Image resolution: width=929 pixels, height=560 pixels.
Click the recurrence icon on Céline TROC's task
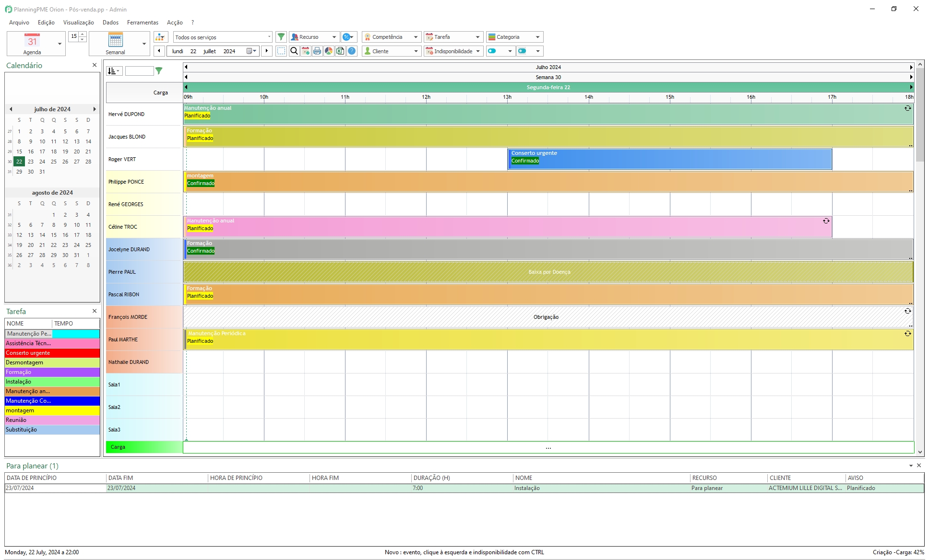click(x=826, y=221)
